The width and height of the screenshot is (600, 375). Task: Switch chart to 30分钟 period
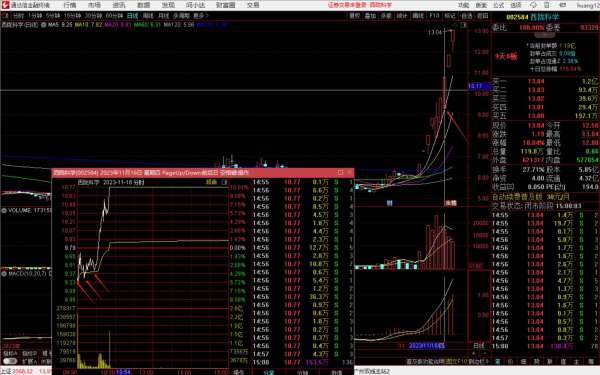tap(93, 16)
